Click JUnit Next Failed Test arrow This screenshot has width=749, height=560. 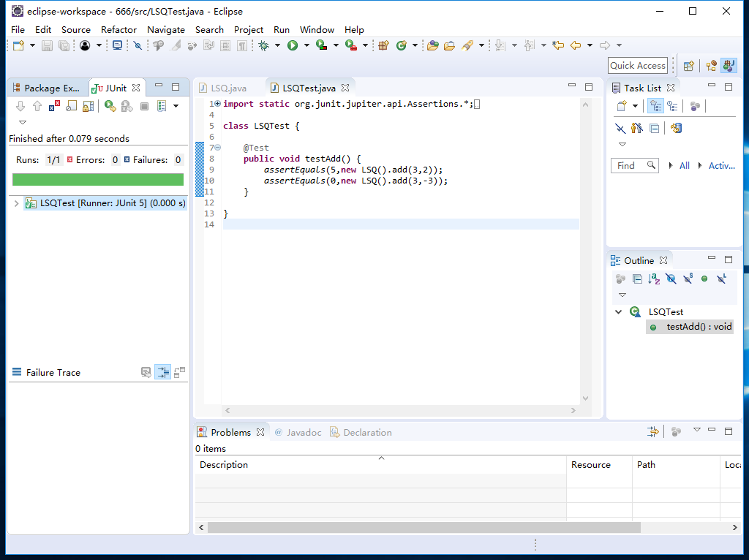[x=20, y=106]
